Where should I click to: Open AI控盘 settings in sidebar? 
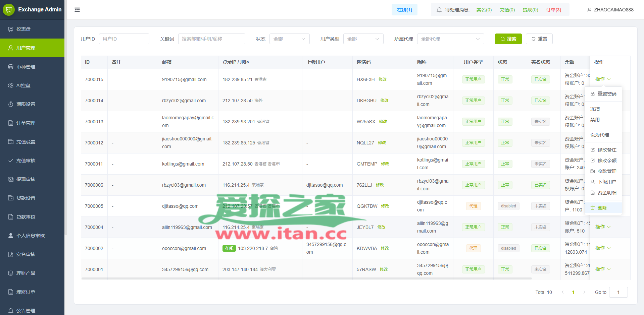23,85
